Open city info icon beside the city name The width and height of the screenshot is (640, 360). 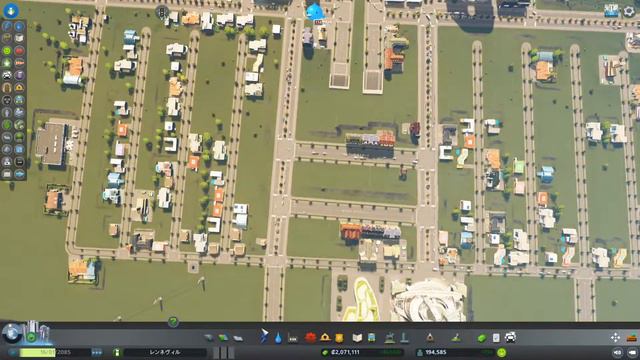pos(117,352)
